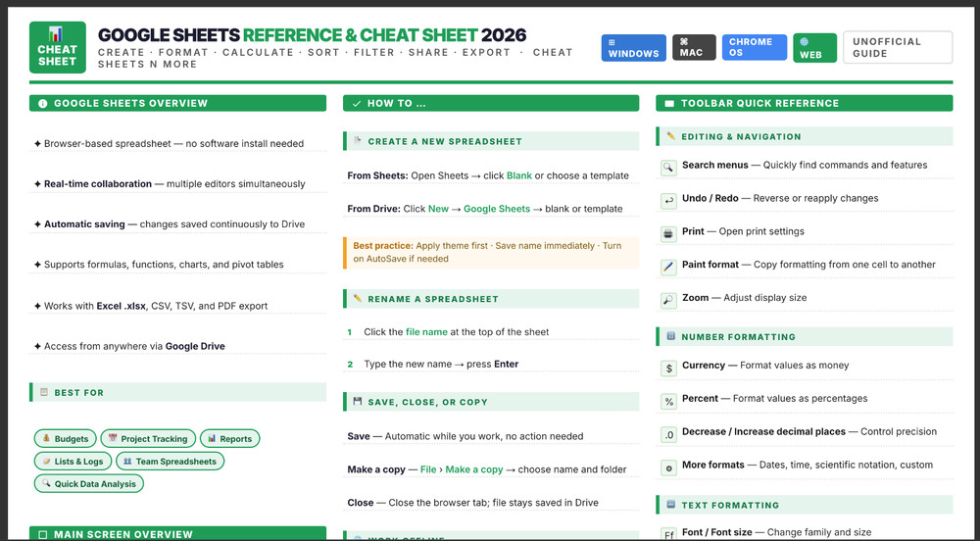Click the pencil icon beside Rename a Spreadsheet
Viewport: 980px width, 541px height.
(x=358, y=298)
